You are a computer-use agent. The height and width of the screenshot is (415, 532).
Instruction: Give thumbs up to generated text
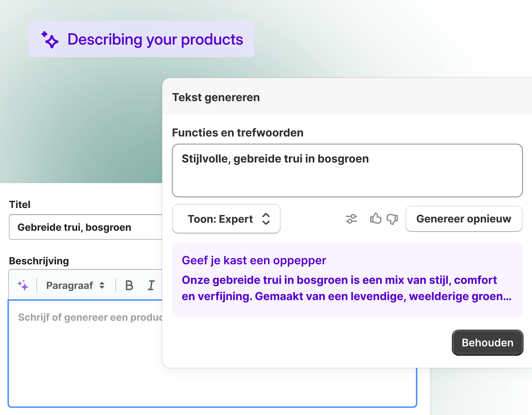[376, 219]
